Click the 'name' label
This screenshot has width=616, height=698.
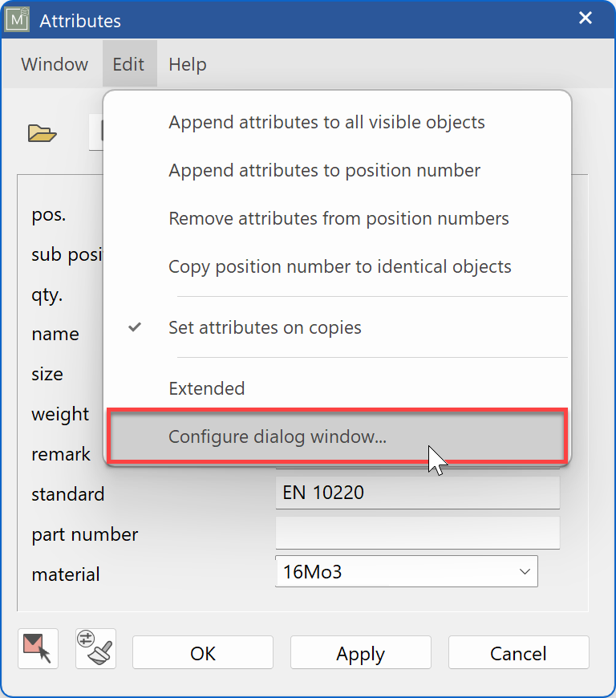[x=55, y=334]
